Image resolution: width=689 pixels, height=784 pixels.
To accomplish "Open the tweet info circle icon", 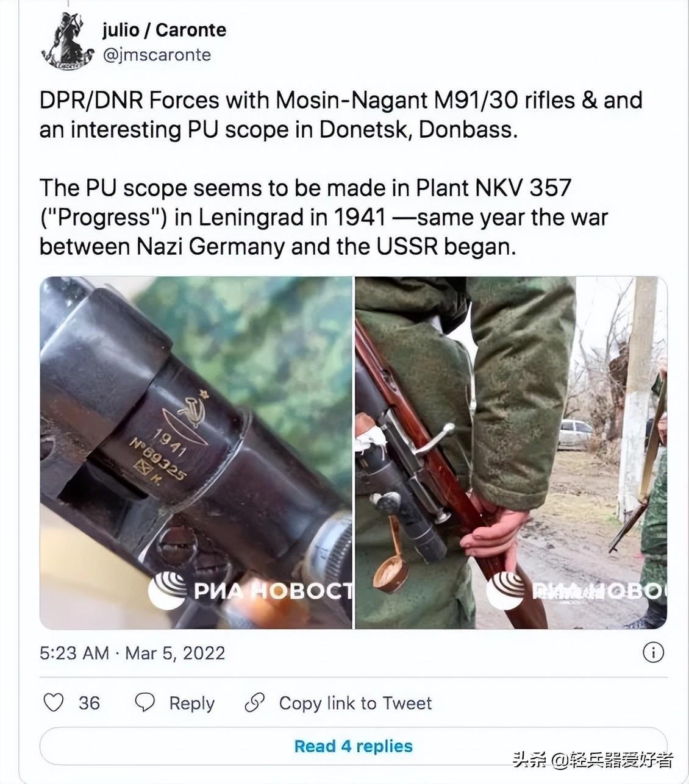I will point(653,653).
